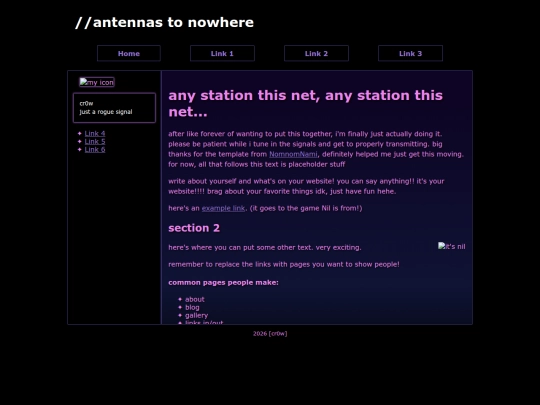Viewport: 540px width, 405px height.
Task: Open Link 5 in the sidebar
Action: coord(95,142)
